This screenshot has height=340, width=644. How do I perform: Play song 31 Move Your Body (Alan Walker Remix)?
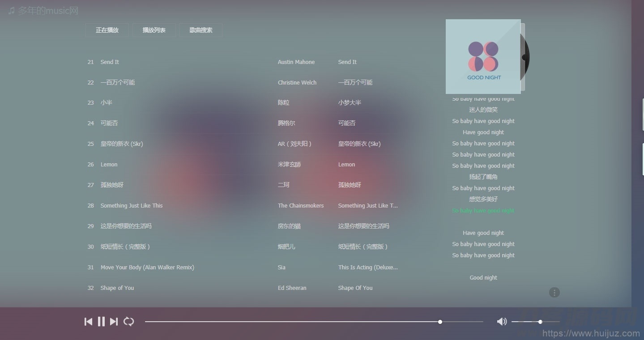147,268
